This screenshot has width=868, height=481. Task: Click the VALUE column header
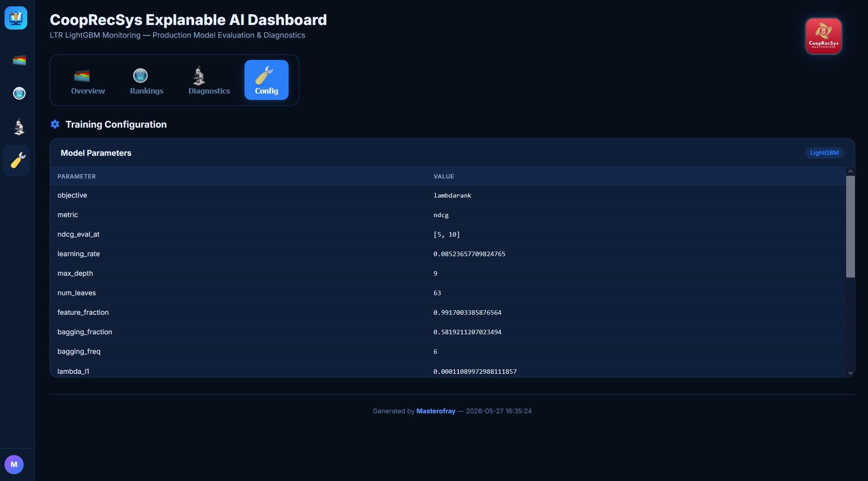click(444, 176)
